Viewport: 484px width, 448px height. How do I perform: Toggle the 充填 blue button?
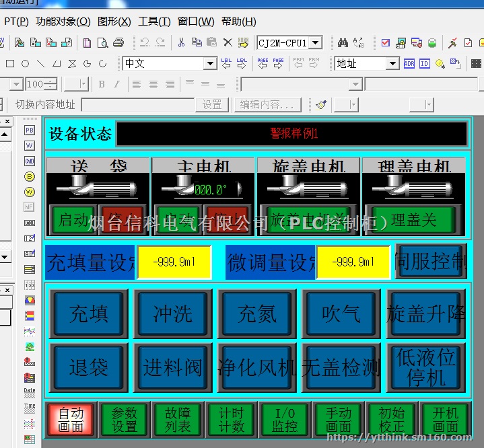click(x=89, y=313)
